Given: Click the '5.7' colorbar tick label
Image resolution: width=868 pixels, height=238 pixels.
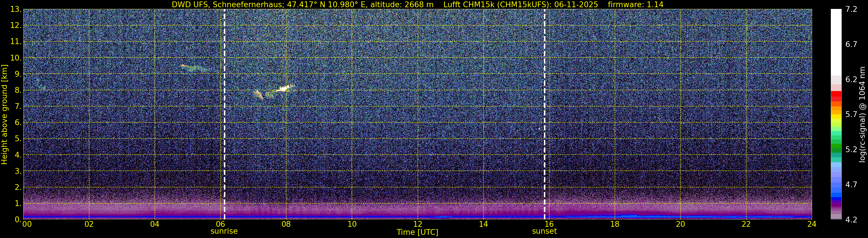Looking at the screenshot, I should tap(851, 115).
